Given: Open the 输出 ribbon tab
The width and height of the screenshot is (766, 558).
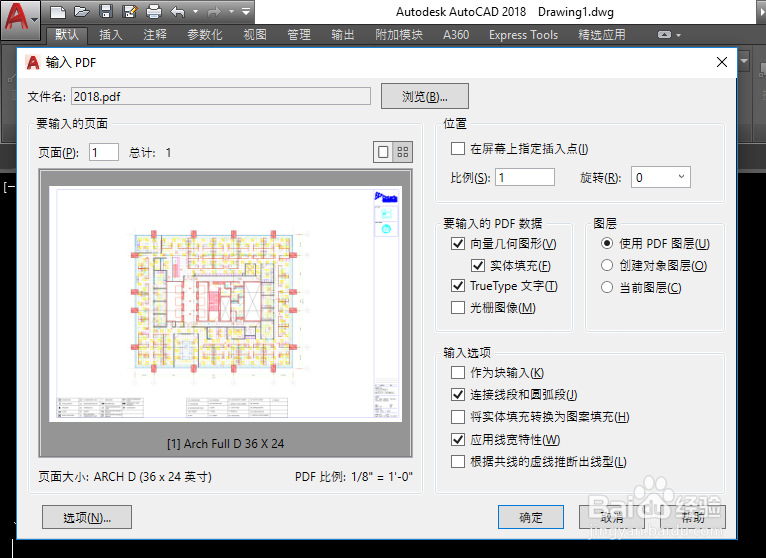Looking at the screenshot, I should point(343,35).
